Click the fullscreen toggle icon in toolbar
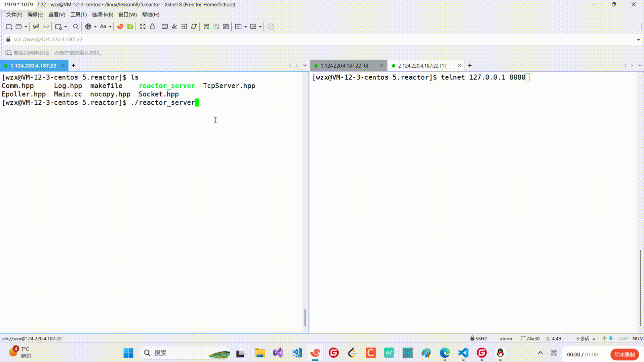The height and width of the screenshot is (362, 644). (x=143, y=27)
